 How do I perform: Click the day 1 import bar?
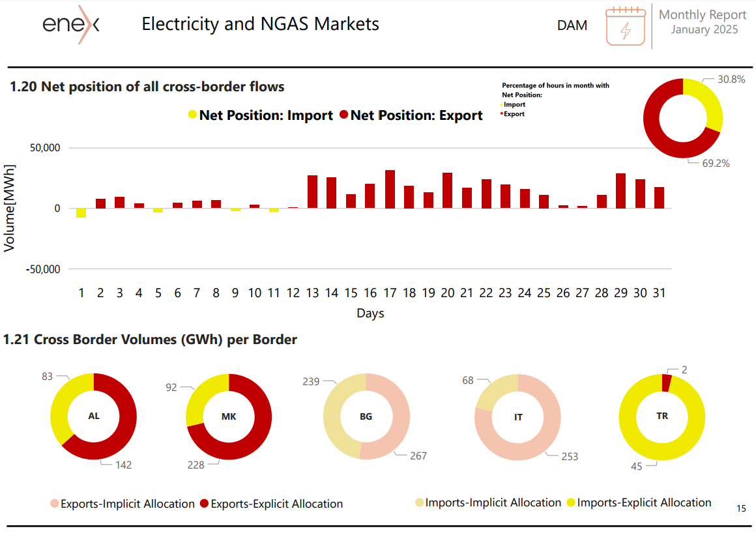pyautogui.click(x=81, y=213)
